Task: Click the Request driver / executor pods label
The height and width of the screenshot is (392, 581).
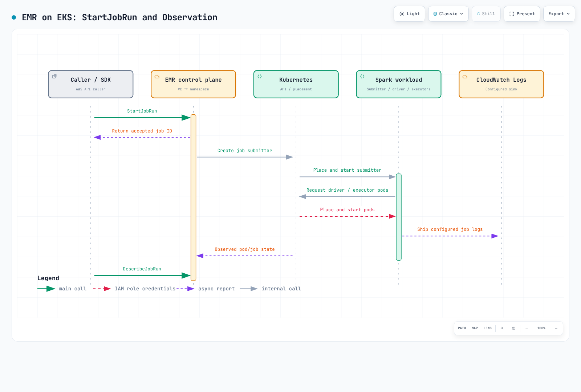Action: click(x=348, y=190)
